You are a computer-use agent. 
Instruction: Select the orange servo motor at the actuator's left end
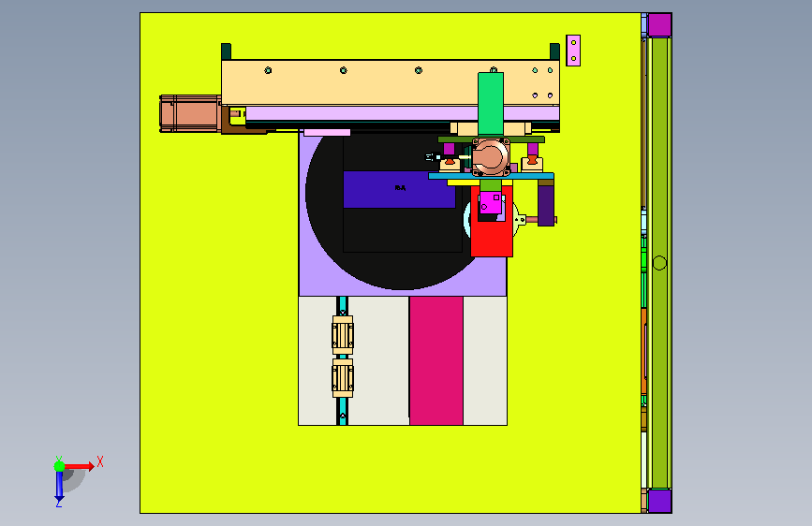coord(190,113)
